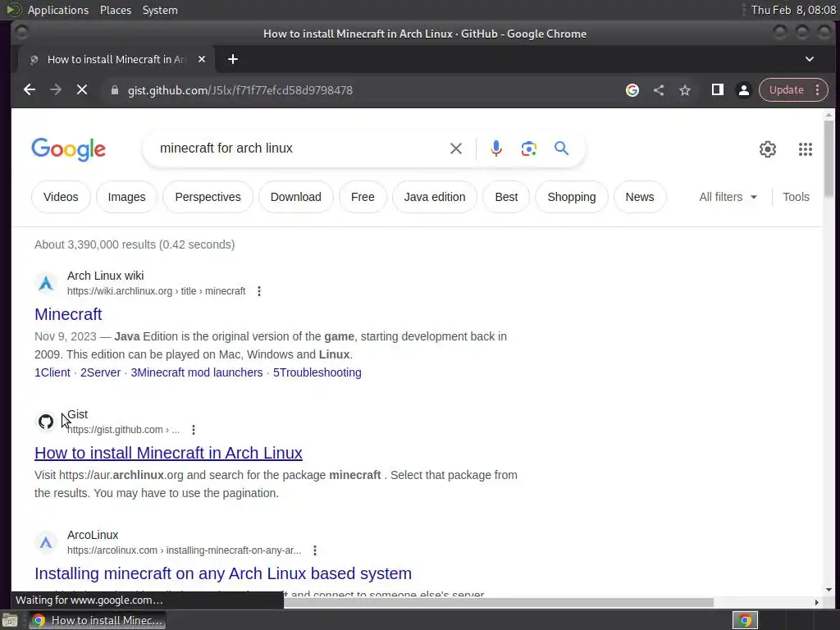The image size is (840, 630).
Task: Open the System menu
Action: point(160,10)
